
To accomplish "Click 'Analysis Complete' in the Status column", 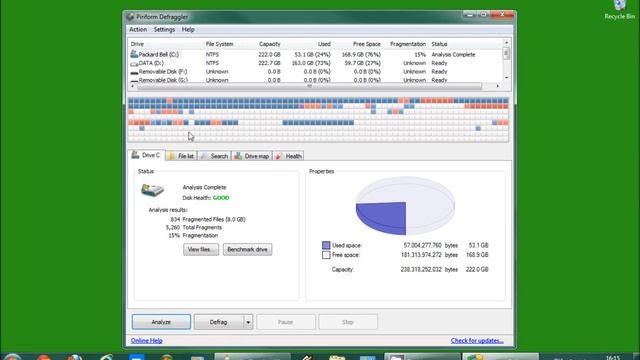I will click(x=453, y=54).
